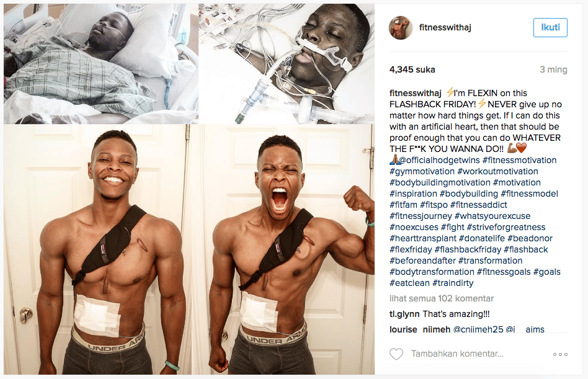Like the post with heart icon
Image resolution: width=588 pixels, height=379 pixels.
coord(396,354)
